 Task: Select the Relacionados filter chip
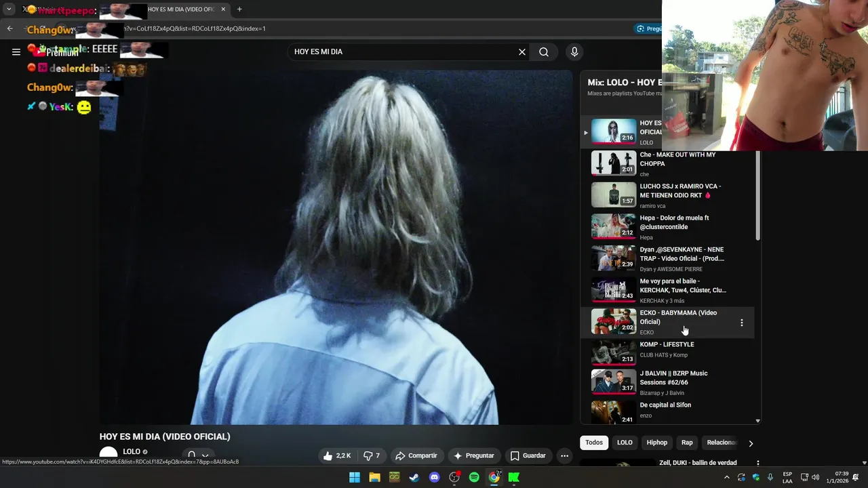pos(721,443)
